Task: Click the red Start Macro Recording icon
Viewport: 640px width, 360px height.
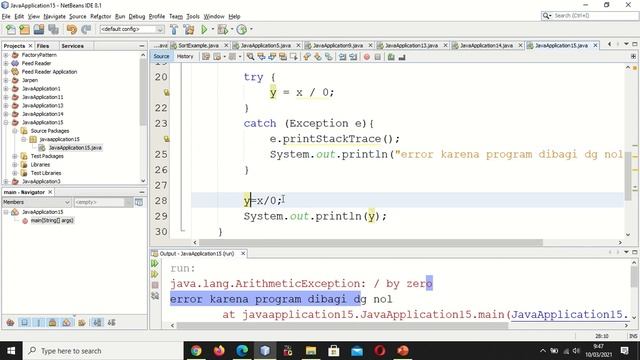Action: 367,57
